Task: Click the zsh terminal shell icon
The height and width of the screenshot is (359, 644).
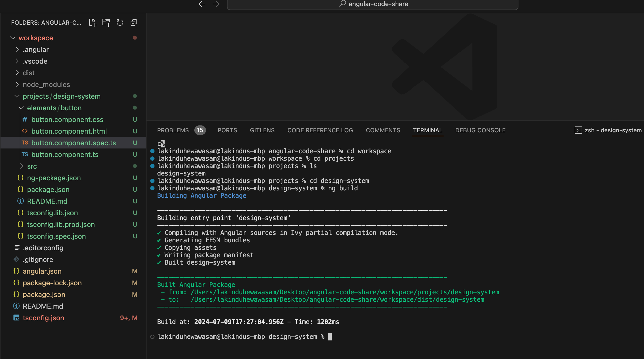Action: point(578,130)
